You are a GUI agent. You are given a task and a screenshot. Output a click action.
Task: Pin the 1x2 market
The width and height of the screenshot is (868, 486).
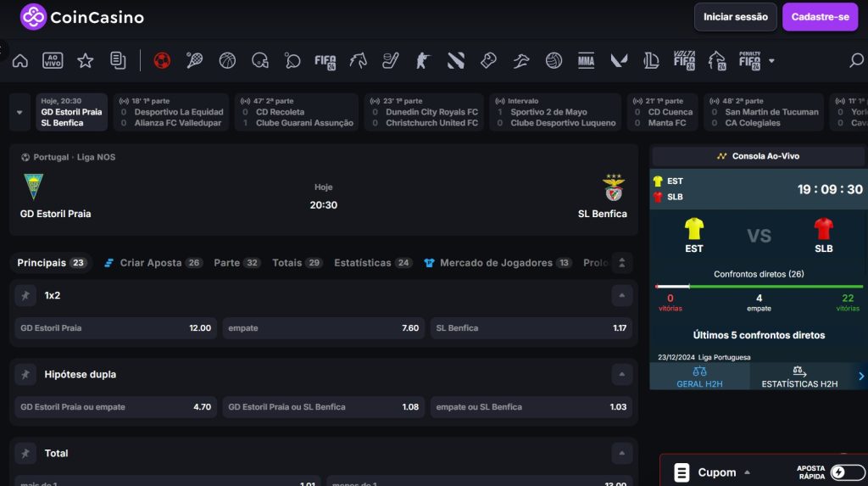[x=25, y=295]
